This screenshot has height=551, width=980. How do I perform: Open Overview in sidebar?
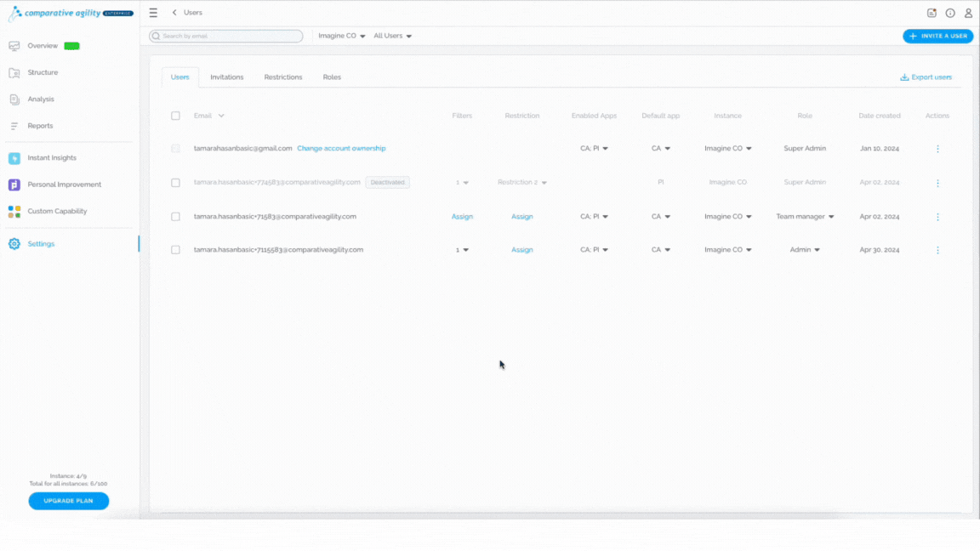(x=43, y=46)
